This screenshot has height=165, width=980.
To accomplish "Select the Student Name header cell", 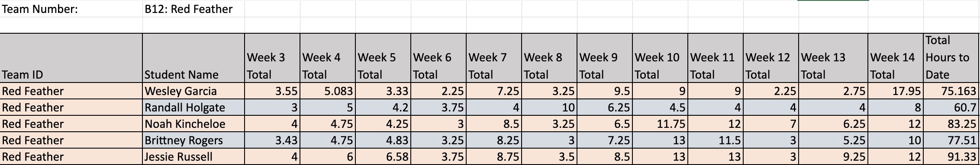I will point(193,58).
